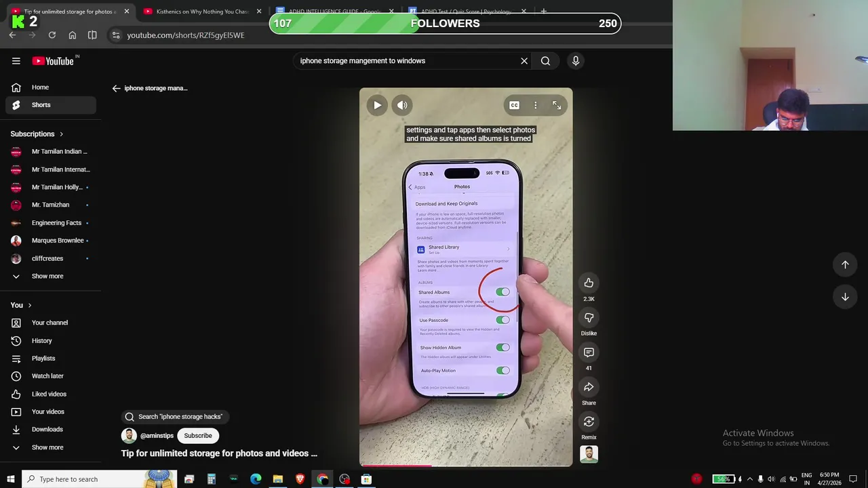Open site information icon in address bar
This screenshot has height=488, width=868.
116,35
